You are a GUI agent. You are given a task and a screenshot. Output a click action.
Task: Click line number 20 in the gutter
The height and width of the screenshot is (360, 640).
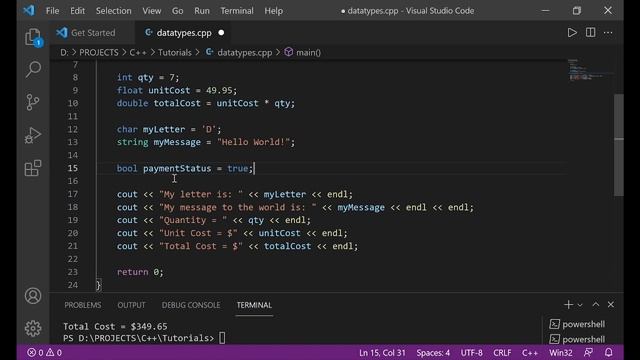[x=73, y=233]
